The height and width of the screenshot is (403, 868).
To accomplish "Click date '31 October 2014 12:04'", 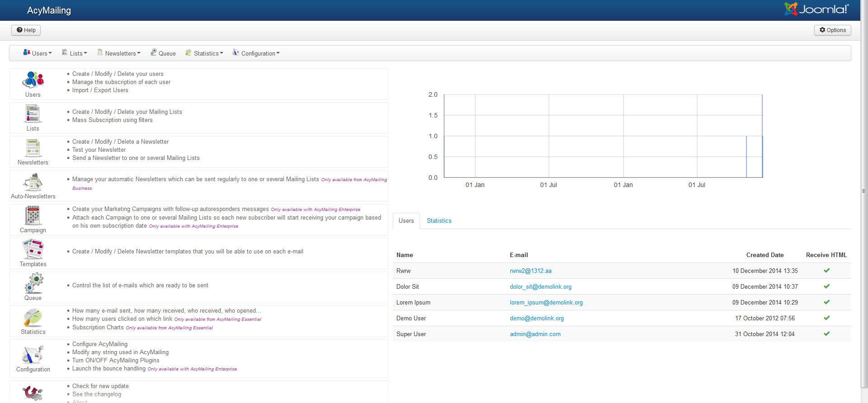I will (765, 334).
